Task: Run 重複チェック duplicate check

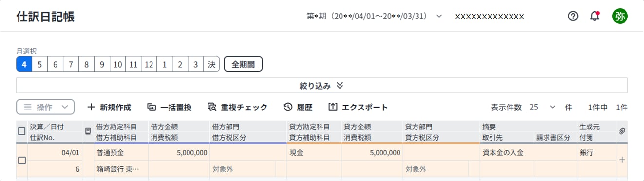Action: click(x=237, y=107)
